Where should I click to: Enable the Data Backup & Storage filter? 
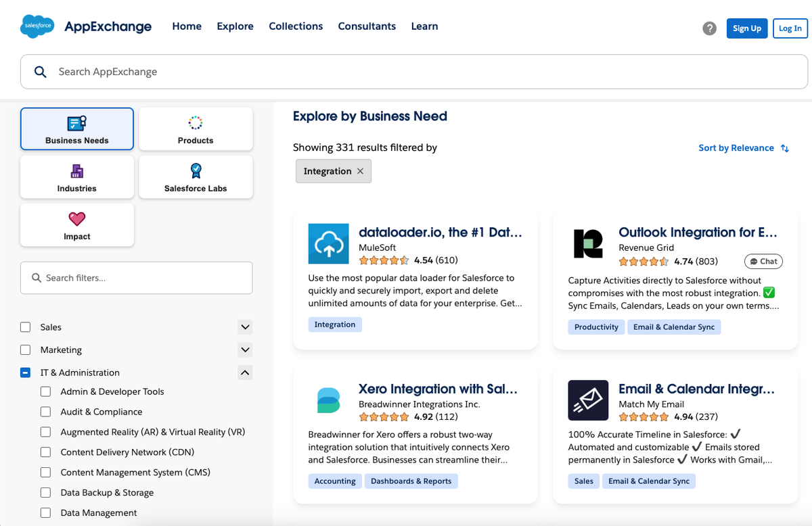coord(45,493)
